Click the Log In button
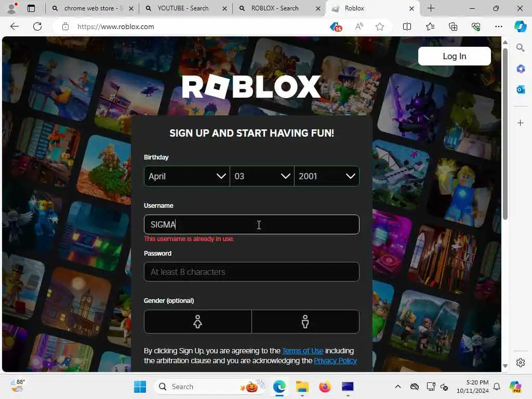The image size is (532, 399). (454, 56)
